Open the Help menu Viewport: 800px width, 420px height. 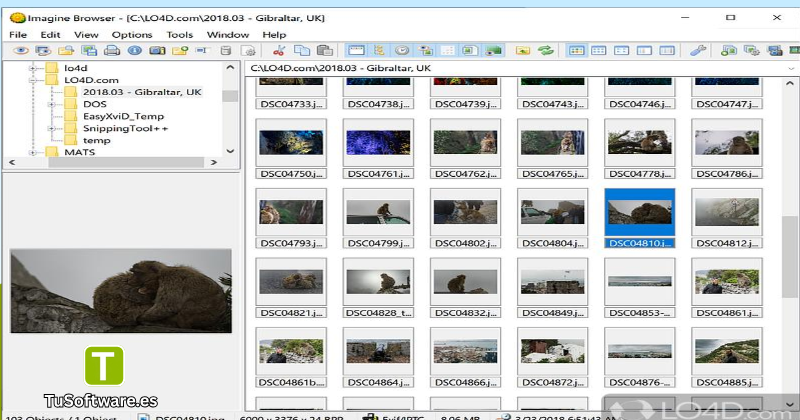point(274,35)
